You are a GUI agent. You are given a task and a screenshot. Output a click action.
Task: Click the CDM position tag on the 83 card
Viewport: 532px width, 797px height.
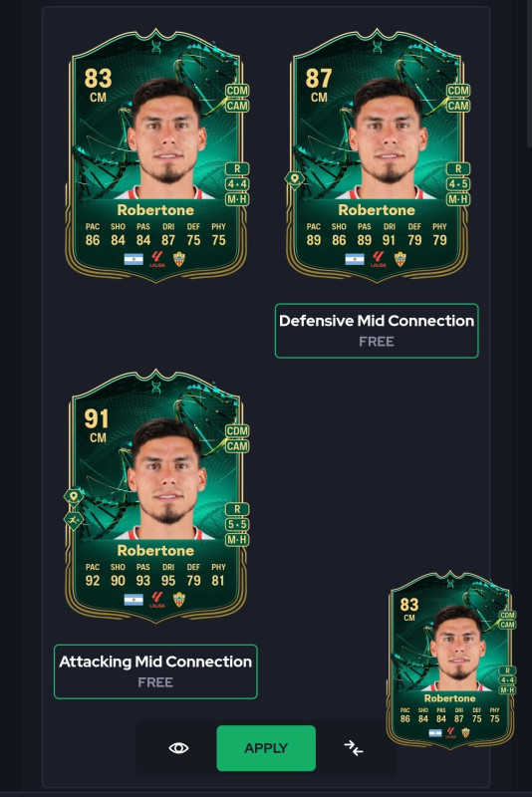click(237, 91)
